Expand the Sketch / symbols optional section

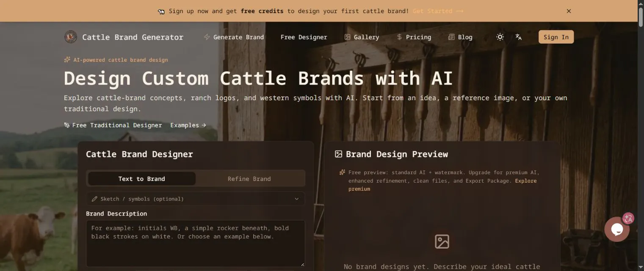[196, 199]
